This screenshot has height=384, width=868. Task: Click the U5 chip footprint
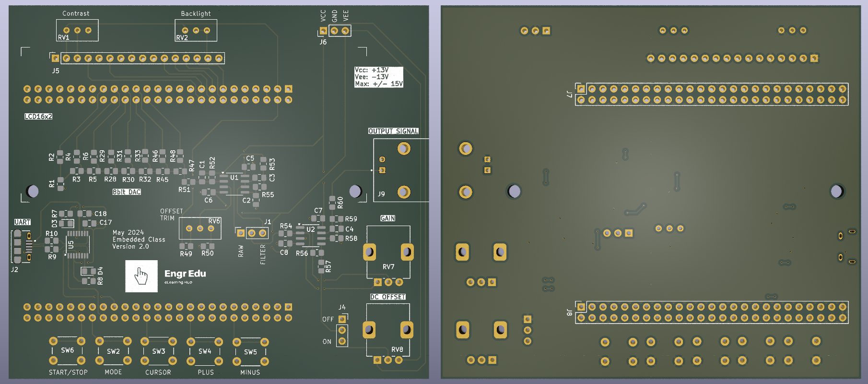[78, 245]
